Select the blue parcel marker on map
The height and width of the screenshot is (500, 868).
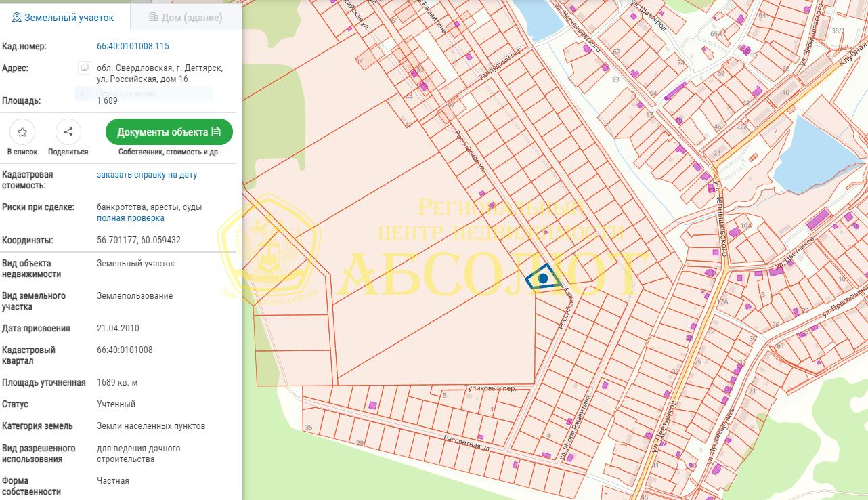pyautogui.click(x=543, y=278)
